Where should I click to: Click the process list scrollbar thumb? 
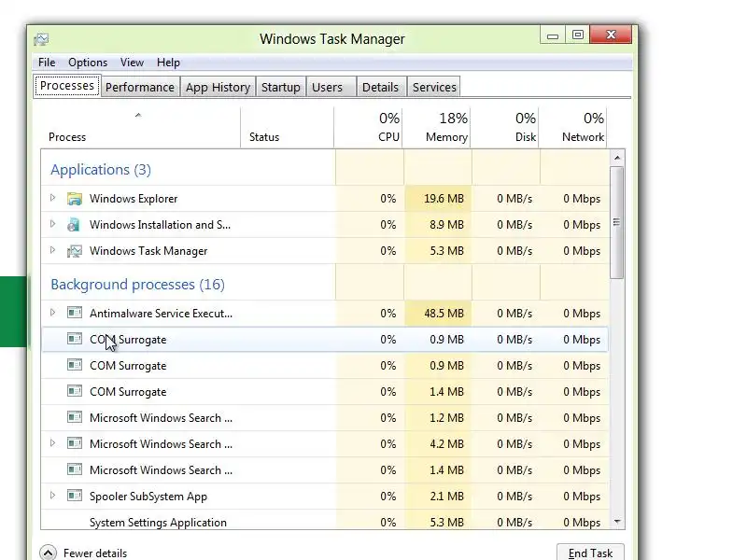point(617,222)
